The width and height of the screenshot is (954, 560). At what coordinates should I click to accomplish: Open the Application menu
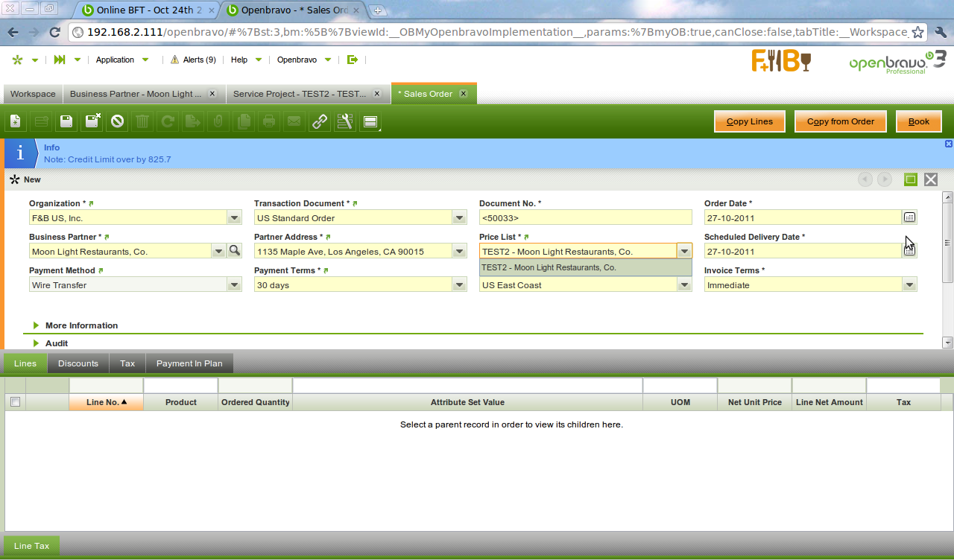(116, 60)
